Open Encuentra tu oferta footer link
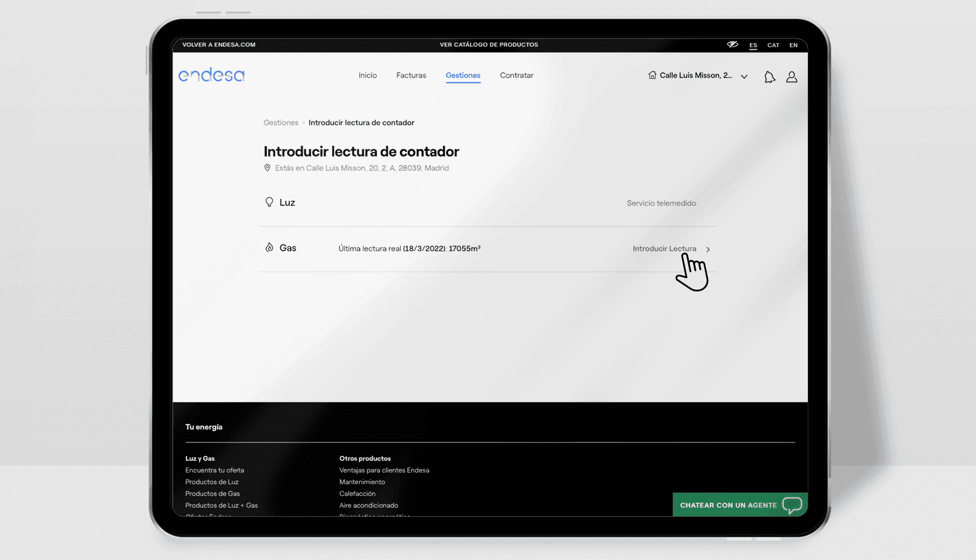 point(214,470)
